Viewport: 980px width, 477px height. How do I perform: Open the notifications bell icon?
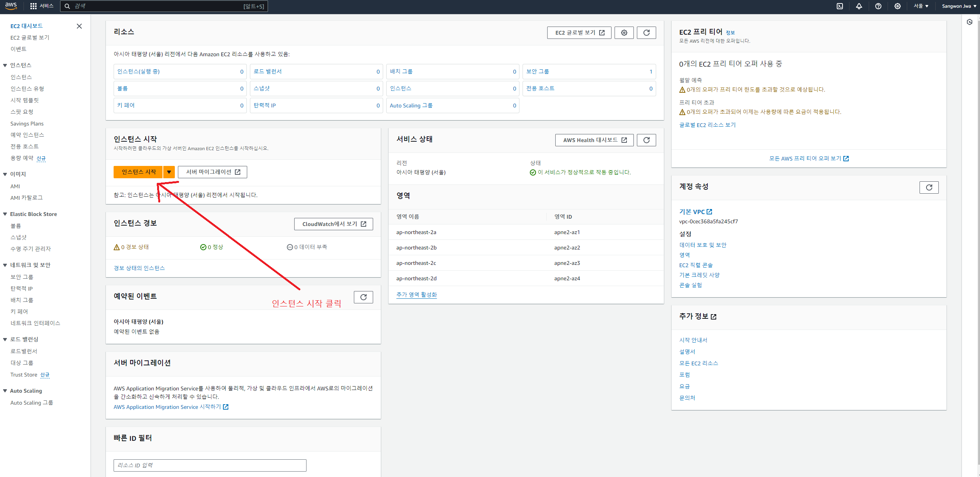(x=859, y=6)
